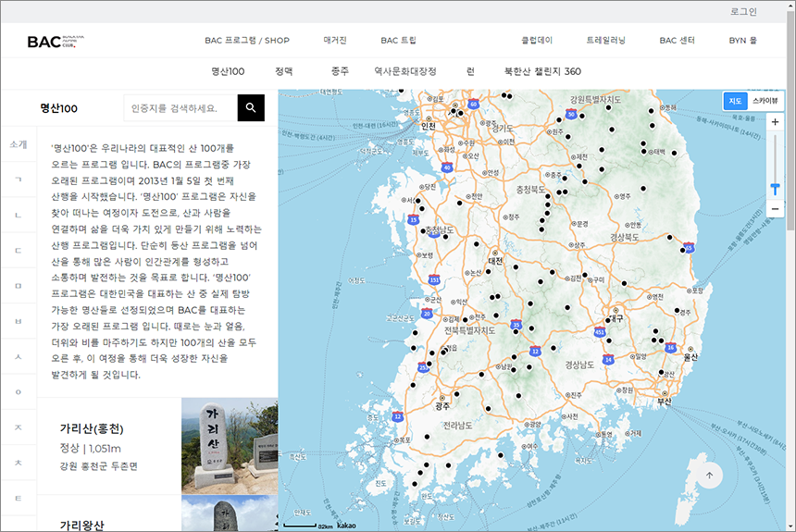Click the 전라남도 label on map
The width and height of the screenshot is (796, 532).
(x=458, y=426)
